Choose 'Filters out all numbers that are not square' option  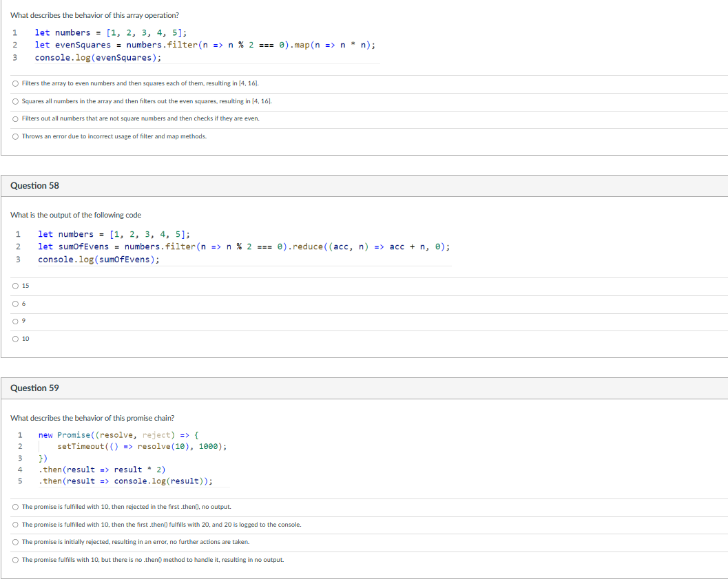(x=15, y=119)
